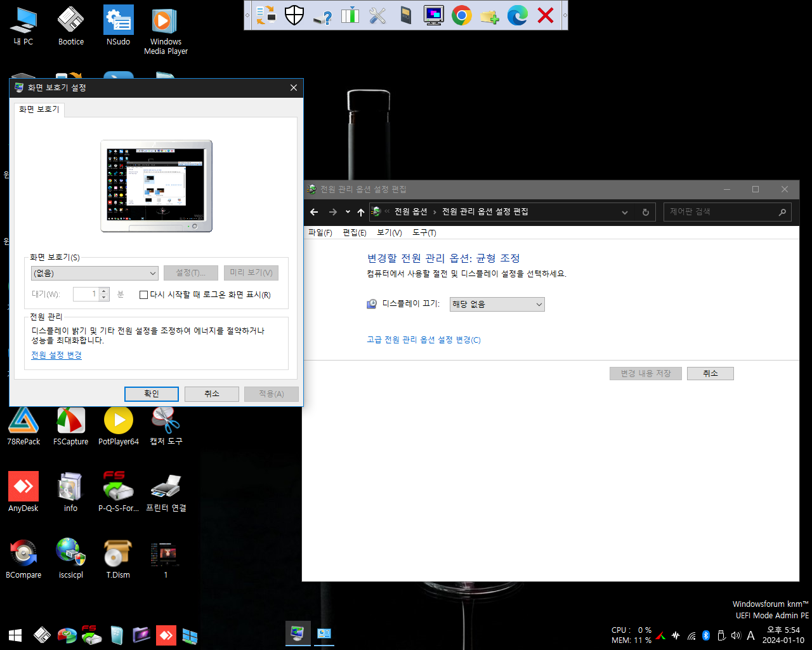812x650 pixels.
Task: Select the T.Dism desktop icon
Action: click(119, 559)
